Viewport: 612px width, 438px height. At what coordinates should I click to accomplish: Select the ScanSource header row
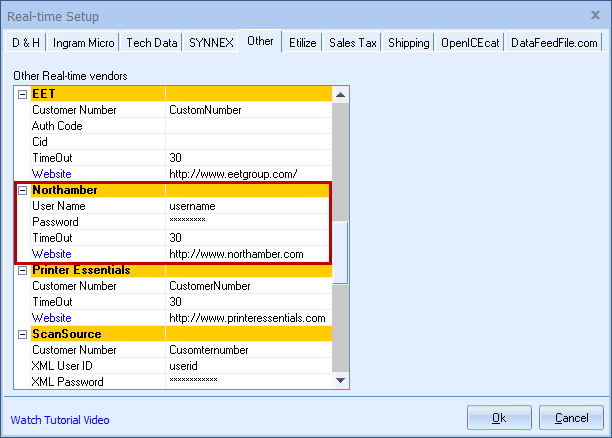[x=181, y=334]
